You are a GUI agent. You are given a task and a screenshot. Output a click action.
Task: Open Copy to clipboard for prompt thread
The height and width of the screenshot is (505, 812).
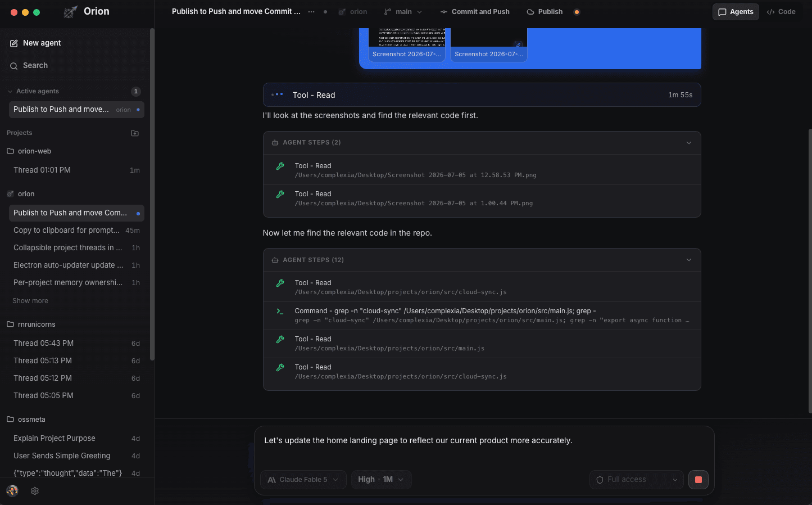pyautogui.click(x=76, y=231)
